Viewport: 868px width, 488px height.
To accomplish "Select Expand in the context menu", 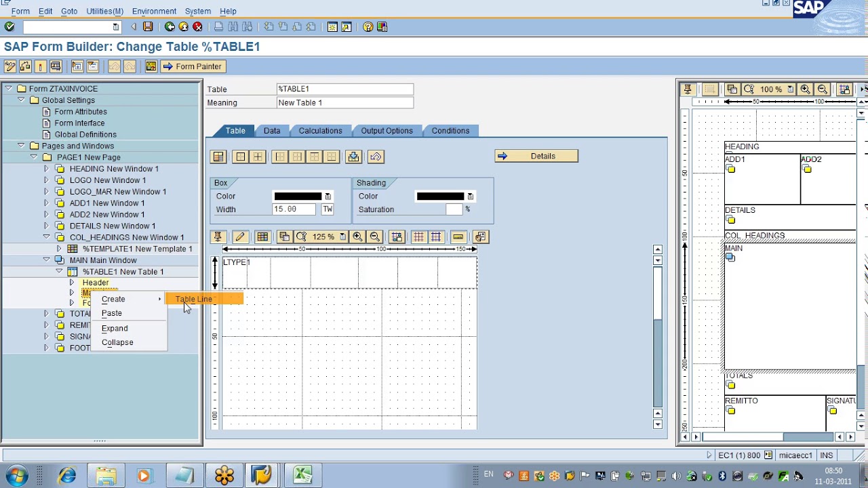I will point(115,328).
